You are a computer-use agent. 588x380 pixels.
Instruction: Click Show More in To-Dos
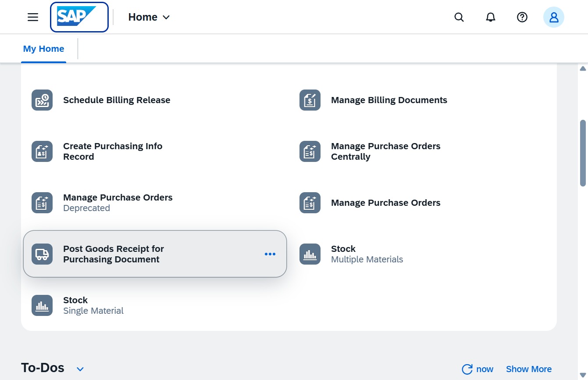click(529, 369)
